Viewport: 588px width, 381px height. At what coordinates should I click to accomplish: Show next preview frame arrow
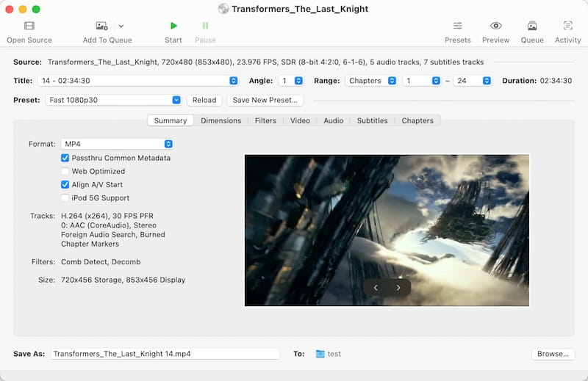(398, 287)
